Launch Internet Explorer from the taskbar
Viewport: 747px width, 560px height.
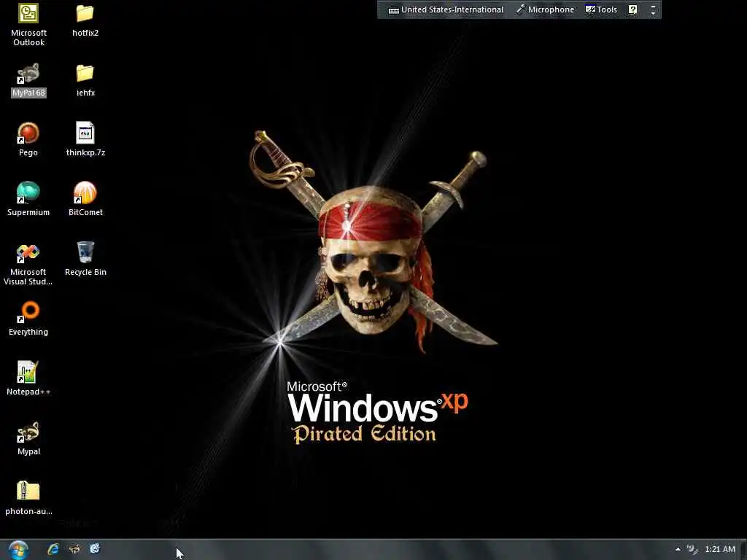tap(53, 549)
